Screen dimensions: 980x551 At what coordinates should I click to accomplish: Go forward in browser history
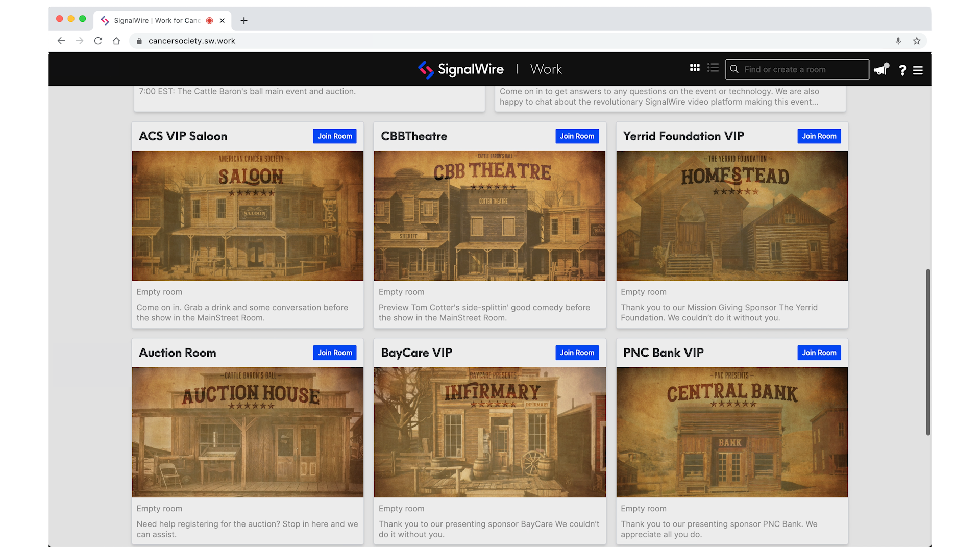80,41
